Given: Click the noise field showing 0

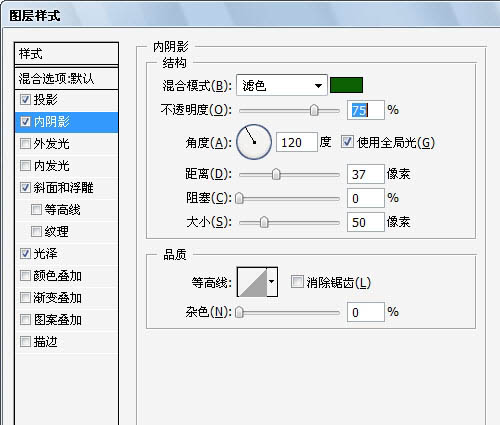Looking at the screenshot, I should (366, 312).
